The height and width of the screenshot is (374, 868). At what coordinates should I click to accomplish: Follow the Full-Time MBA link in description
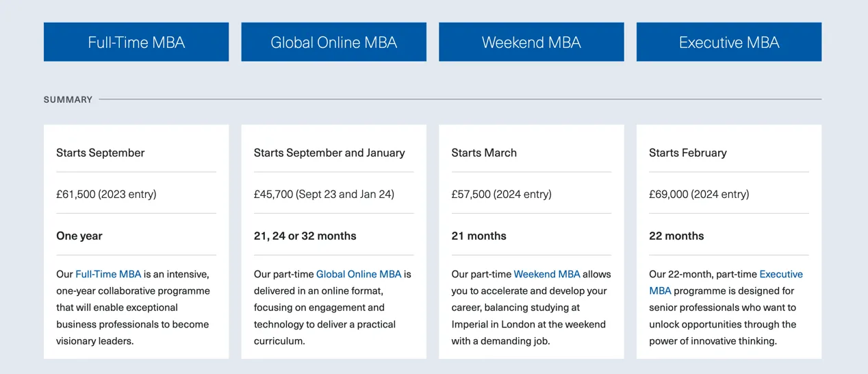[108, 274]
